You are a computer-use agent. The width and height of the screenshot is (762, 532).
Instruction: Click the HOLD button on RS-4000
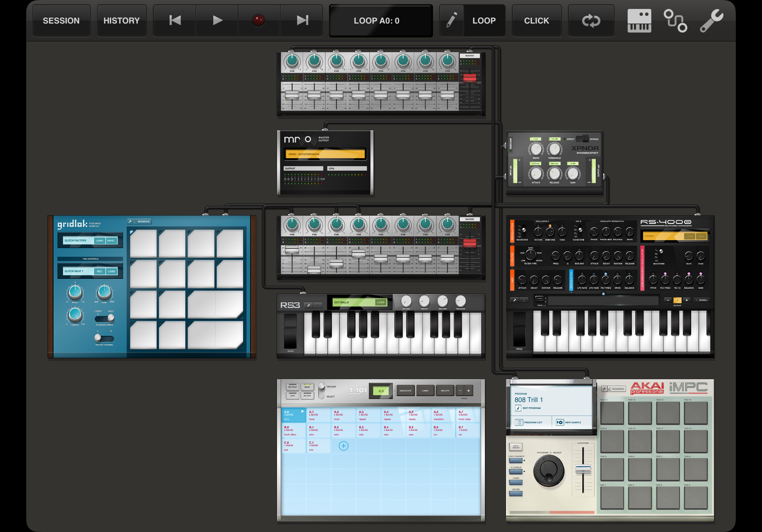(540, 299)
